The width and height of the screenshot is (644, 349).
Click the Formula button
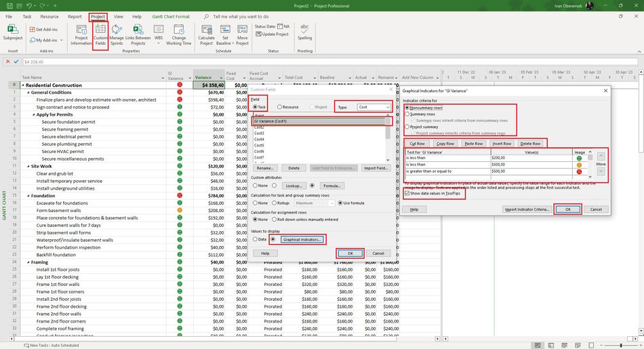pos(332,186)
